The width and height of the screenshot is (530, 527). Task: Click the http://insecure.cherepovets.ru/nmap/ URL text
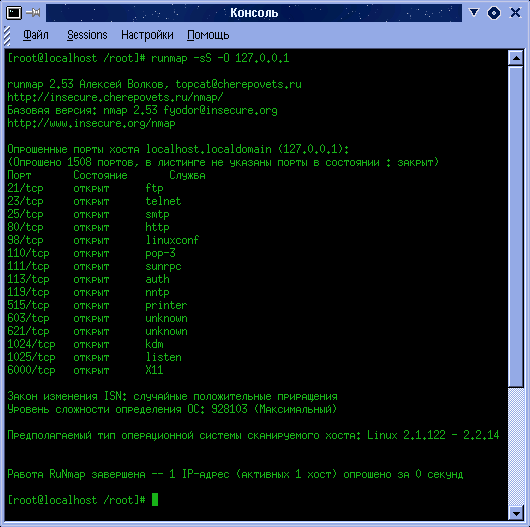coord(115,97)
